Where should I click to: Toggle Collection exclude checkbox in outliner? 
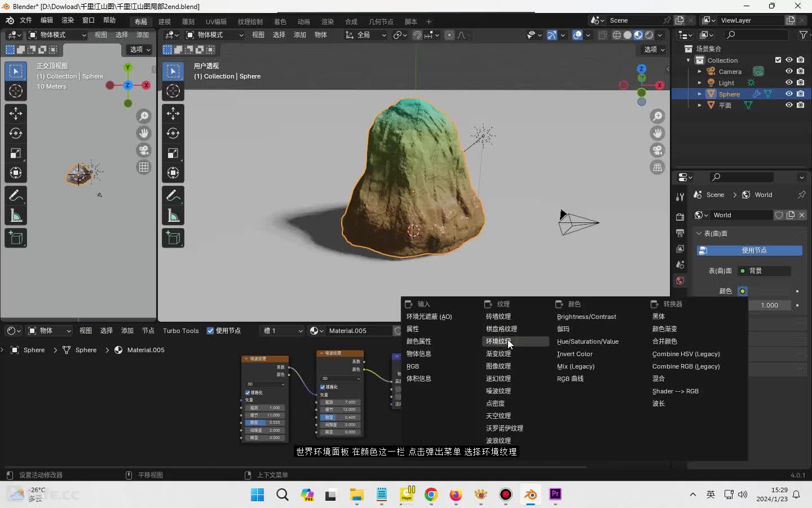tap(778, 60)
